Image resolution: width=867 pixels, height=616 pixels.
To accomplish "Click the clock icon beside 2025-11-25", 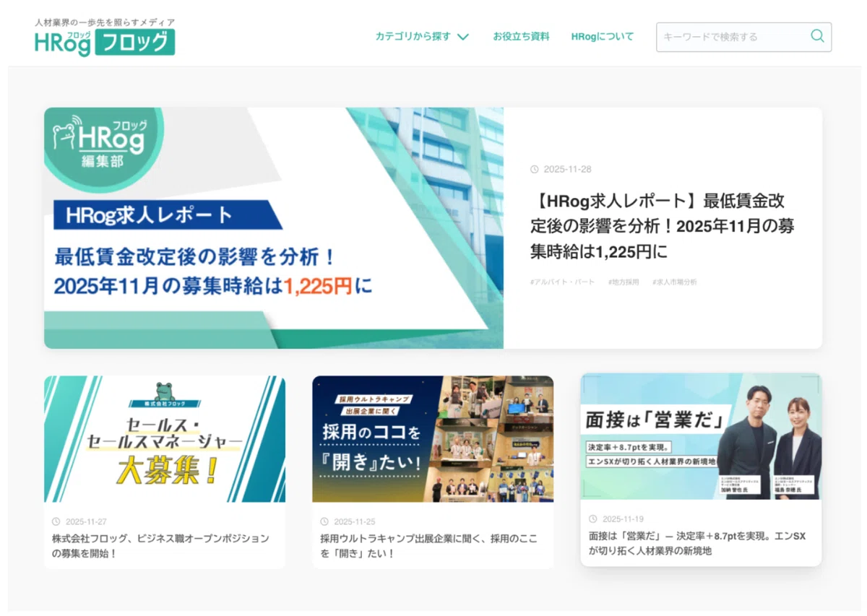I will coord(324,521).
